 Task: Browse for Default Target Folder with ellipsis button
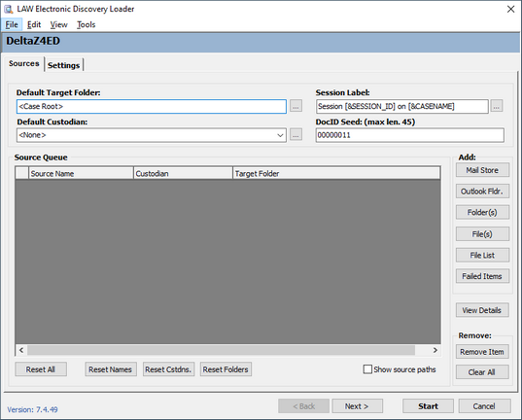click(x=296, y=106)
